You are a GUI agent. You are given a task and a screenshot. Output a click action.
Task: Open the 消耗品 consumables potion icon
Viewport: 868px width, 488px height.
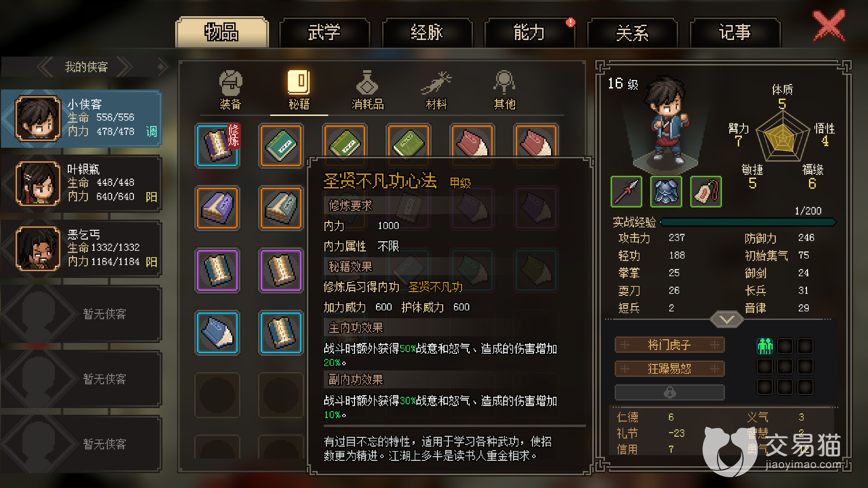tap(368, 90)
